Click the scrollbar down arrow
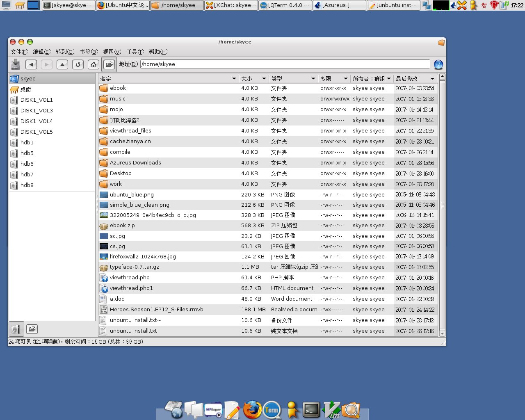This screenshot has height=420, width=525. tap(442, 334)
